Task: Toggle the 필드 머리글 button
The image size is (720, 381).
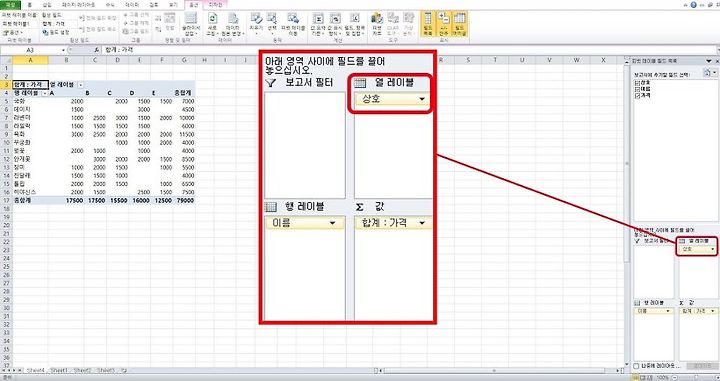Action: 459,24
